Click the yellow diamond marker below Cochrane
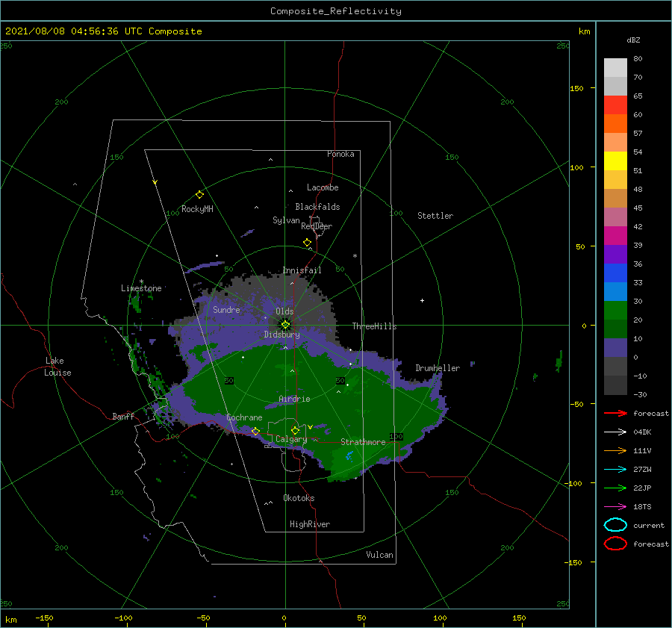Screen dimensions: 672x628 [x=255, y=431]
